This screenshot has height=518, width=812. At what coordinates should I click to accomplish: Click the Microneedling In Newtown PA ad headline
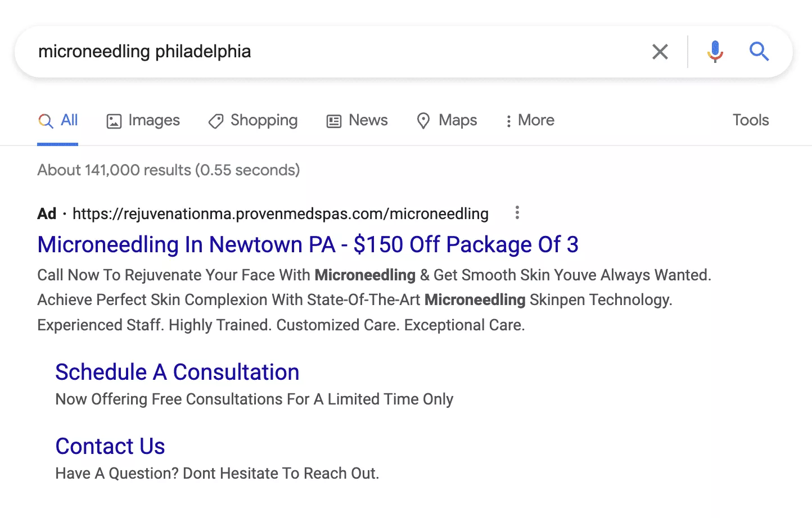coord(308,244)
